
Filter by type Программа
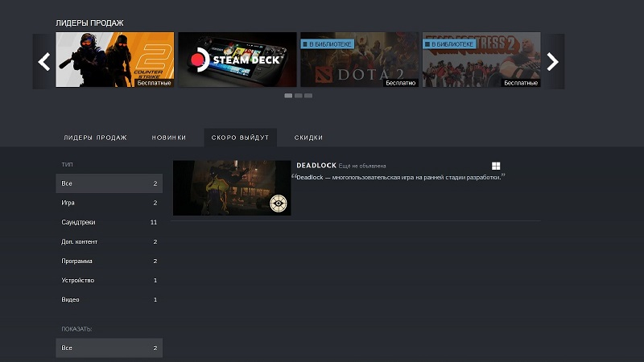click(109, 261)
